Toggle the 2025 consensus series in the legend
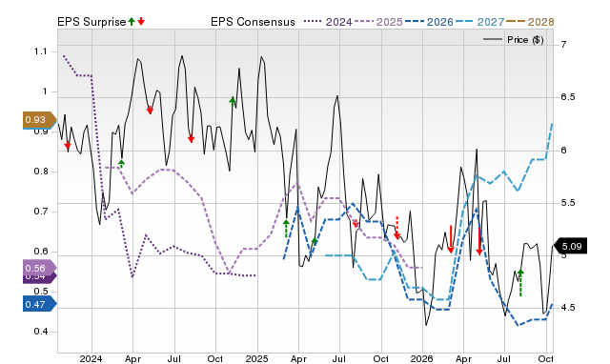The width and height of the screenshot is (610, 364). [x=378, y=22]
